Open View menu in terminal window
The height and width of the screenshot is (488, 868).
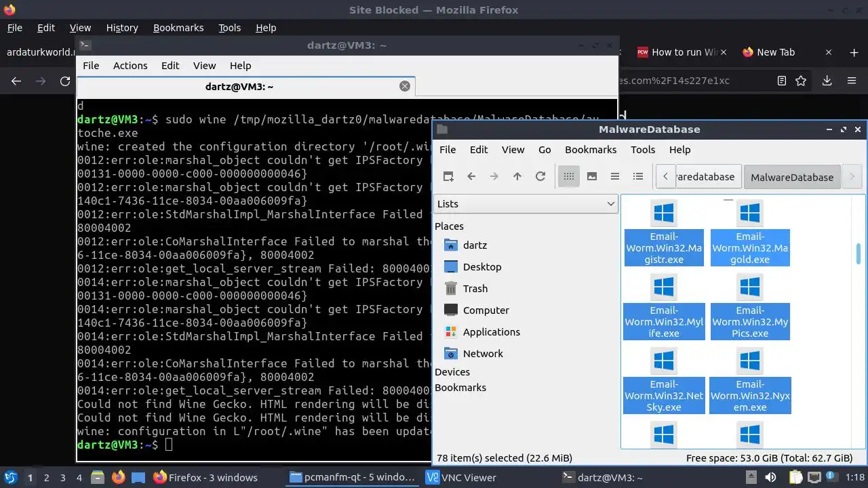204,66
